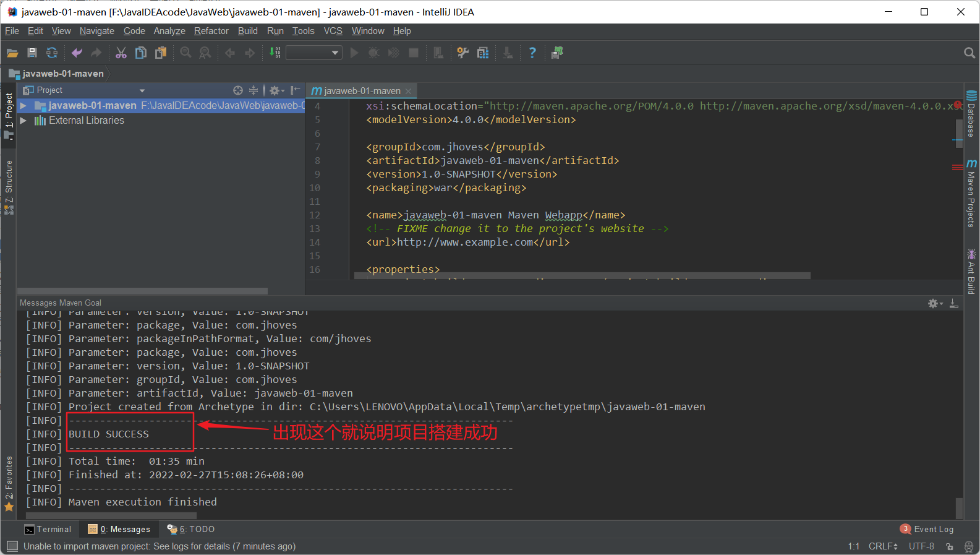
Task: Open the Build menu
Action: click(x=248, y=31)
